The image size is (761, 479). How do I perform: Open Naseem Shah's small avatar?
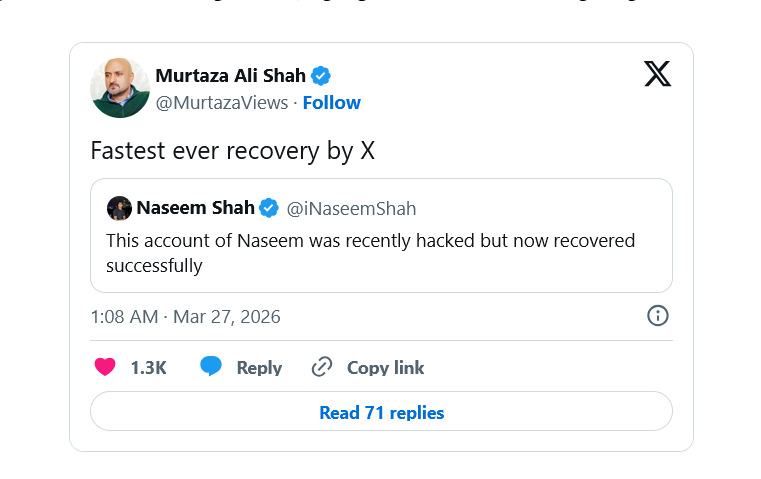click(x=119, y=208)
